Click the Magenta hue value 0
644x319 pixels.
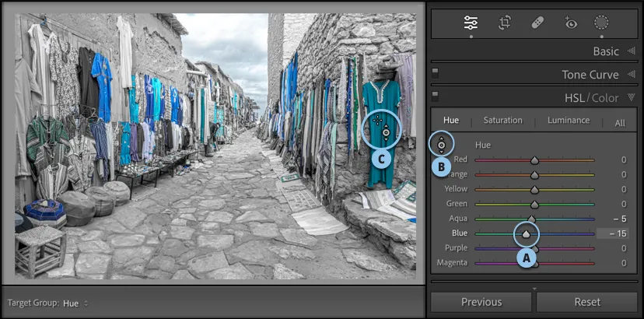click(624, 263)
